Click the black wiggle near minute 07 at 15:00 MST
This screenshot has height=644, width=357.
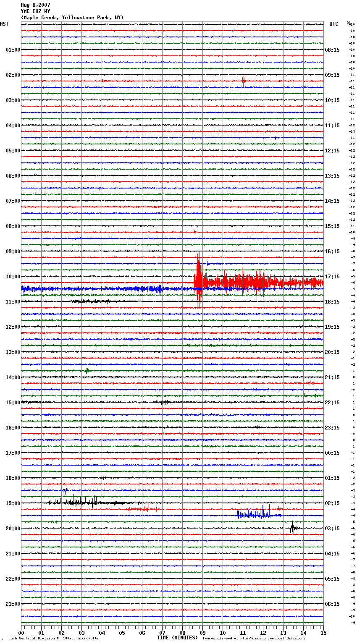point(163,402)
